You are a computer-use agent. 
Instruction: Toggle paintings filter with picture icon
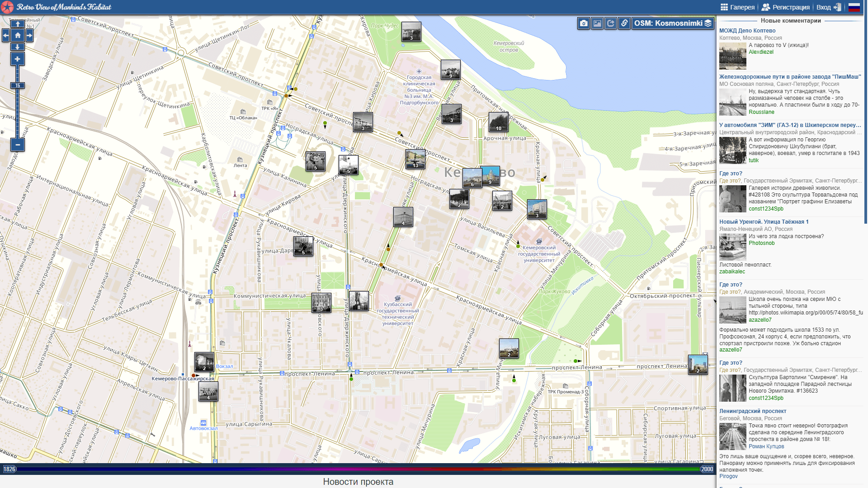(x=597, y=23)
